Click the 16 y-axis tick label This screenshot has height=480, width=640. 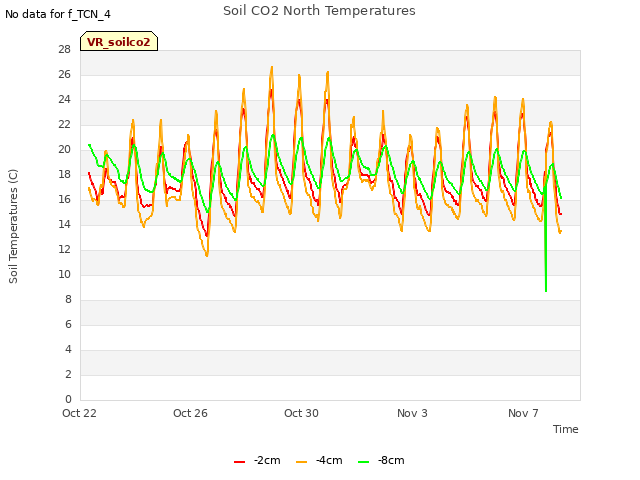pyautogui.click(x=64, y=200)
